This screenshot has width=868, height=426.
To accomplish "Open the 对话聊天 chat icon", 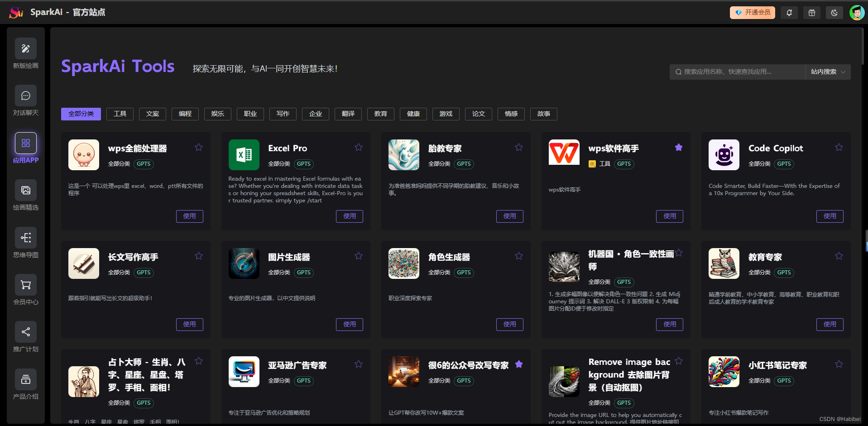I will (26, 96).
